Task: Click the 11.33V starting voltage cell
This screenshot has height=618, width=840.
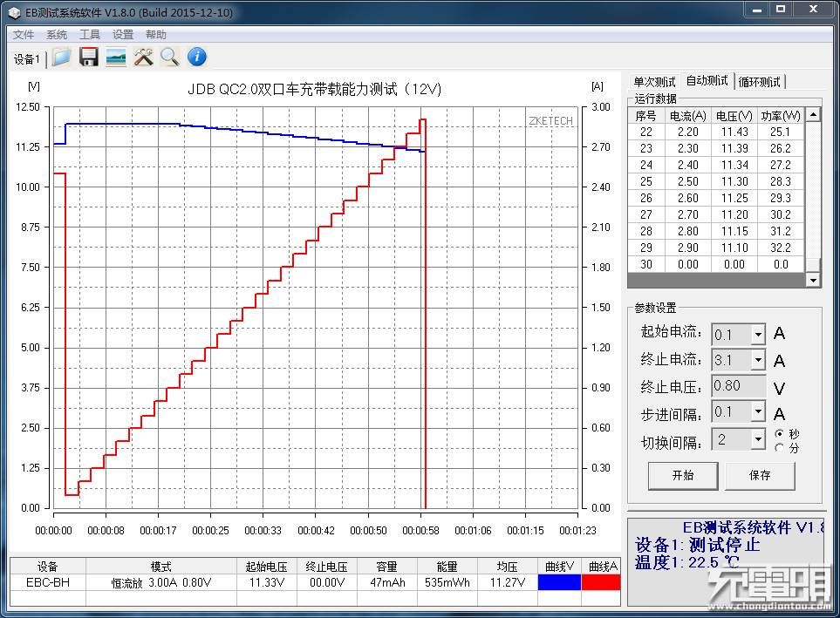Action: pos(267,582)
